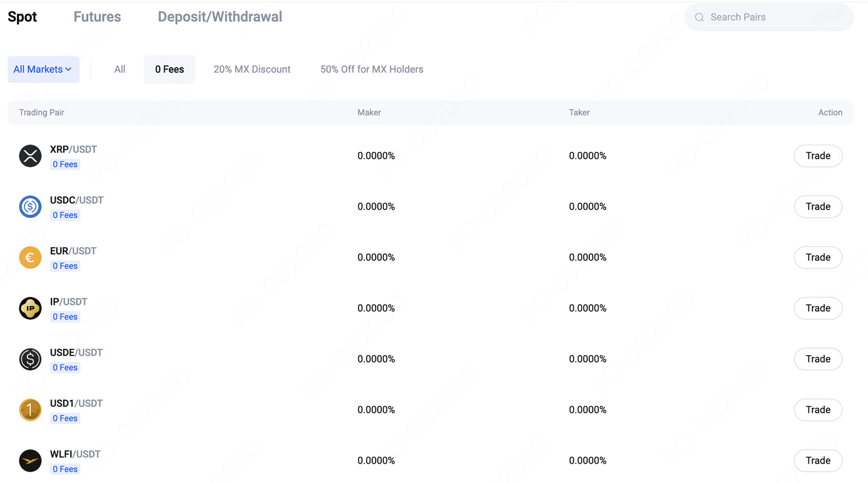Trade the USDC/USDT pair

818,207
